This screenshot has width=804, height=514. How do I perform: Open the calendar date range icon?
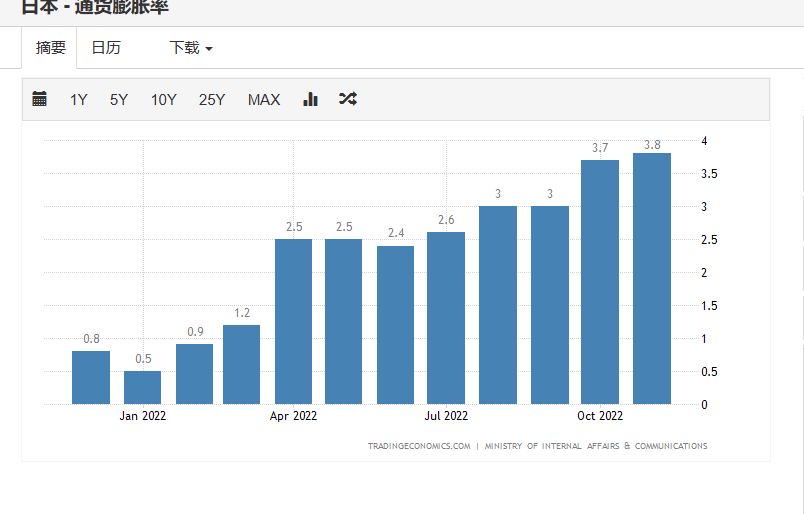point(39,98)
